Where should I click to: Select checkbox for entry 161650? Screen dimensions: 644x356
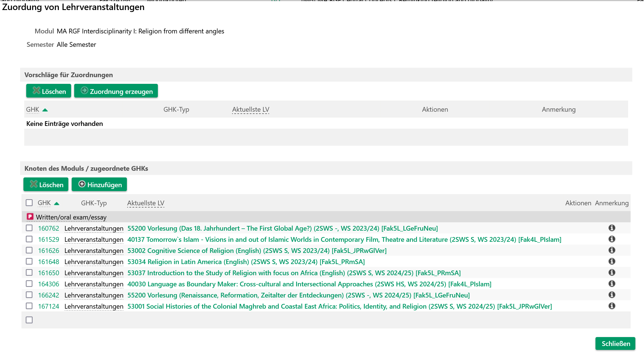[29, 272]
